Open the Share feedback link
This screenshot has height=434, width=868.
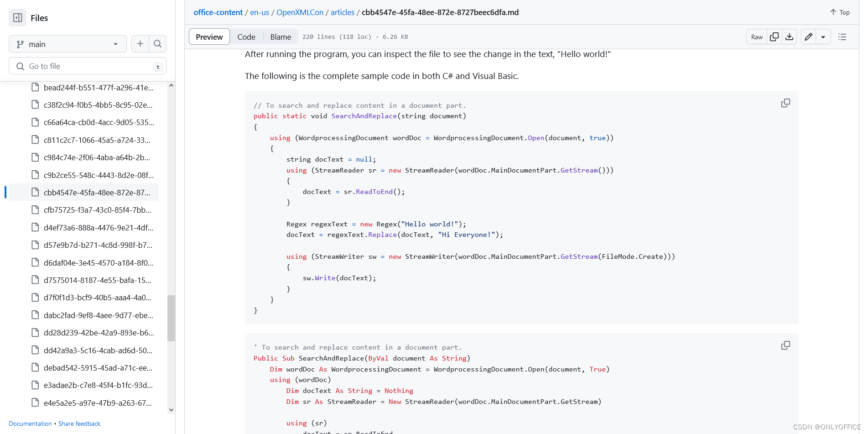pos(79,424)
